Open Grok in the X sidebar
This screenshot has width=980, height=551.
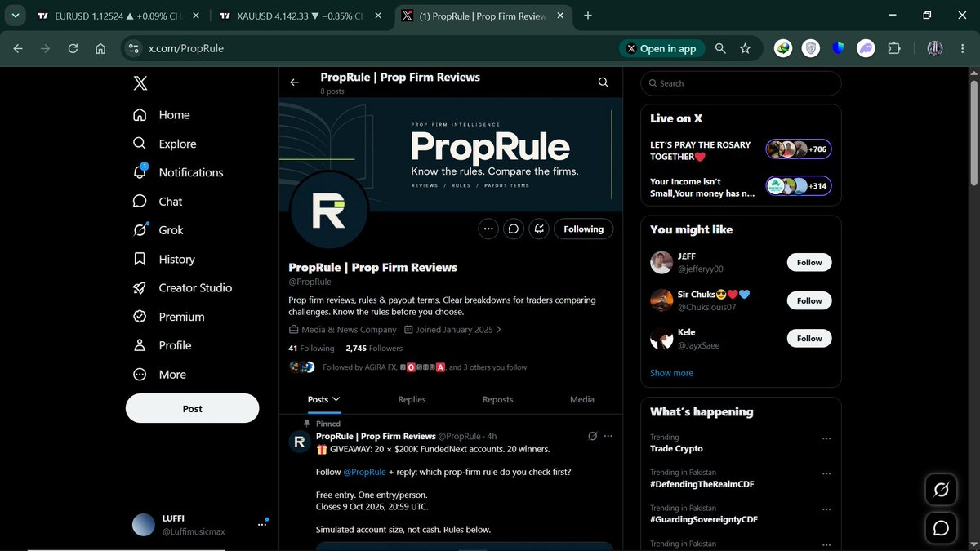(x=158, y=230)
